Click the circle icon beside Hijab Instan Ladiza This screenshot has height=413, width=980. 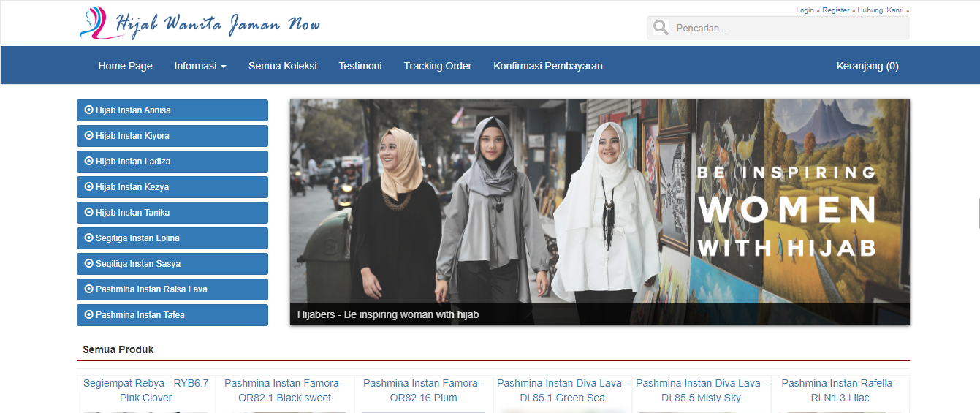point(89,162)
